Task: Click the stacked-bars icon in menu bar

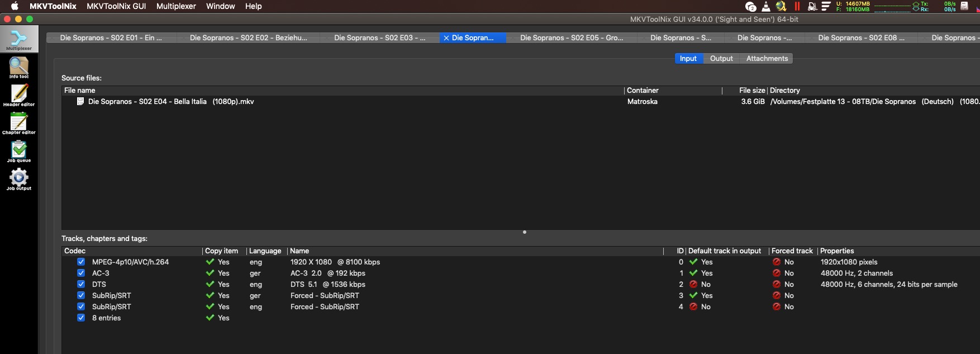Action: point(826,6)
